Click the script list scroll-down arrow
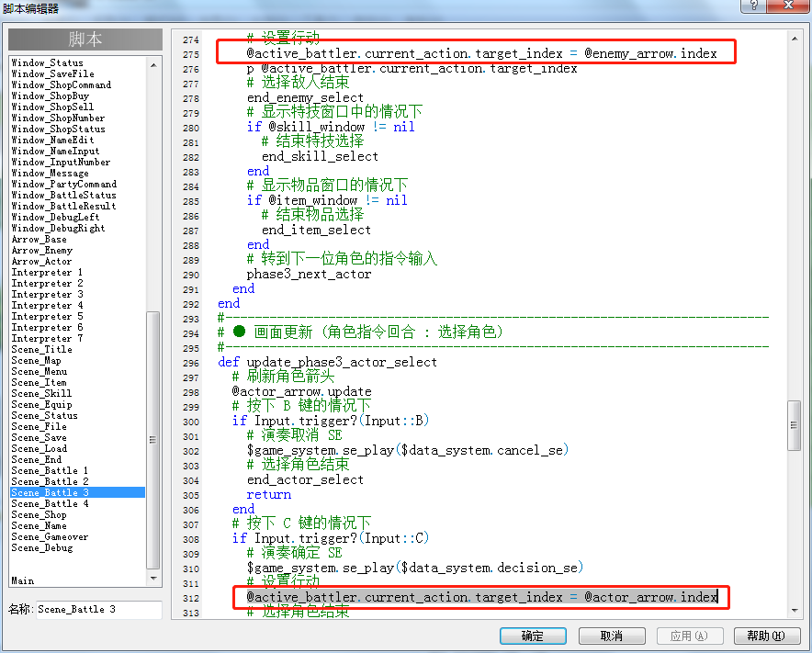The image size is (812, 653). (153, 578)
